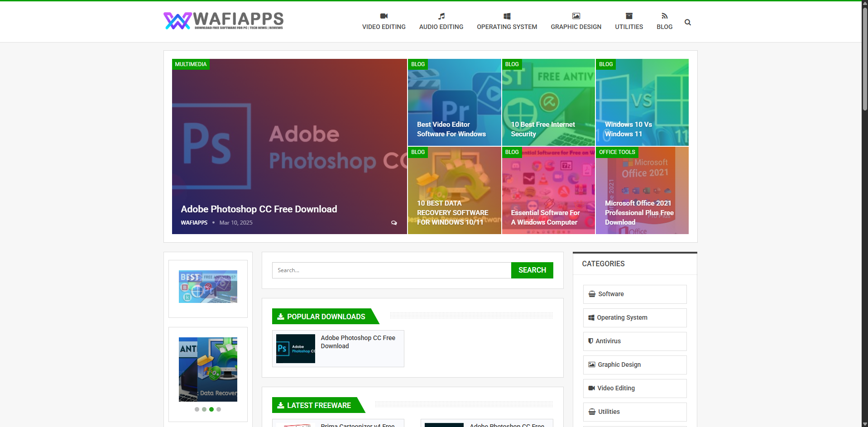868x427 pixels.
Task: Select the fourth slider pagination dot
Action: pyautogui.click(x=219, y=409)
